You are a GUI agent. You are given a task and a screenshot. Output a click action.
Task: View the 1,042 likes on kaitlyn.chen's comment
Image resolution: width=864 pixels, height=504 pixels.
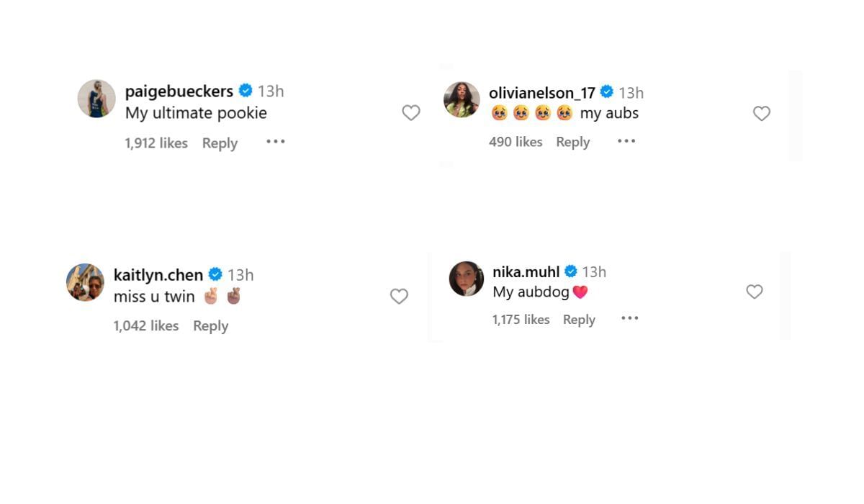[145, 326]
